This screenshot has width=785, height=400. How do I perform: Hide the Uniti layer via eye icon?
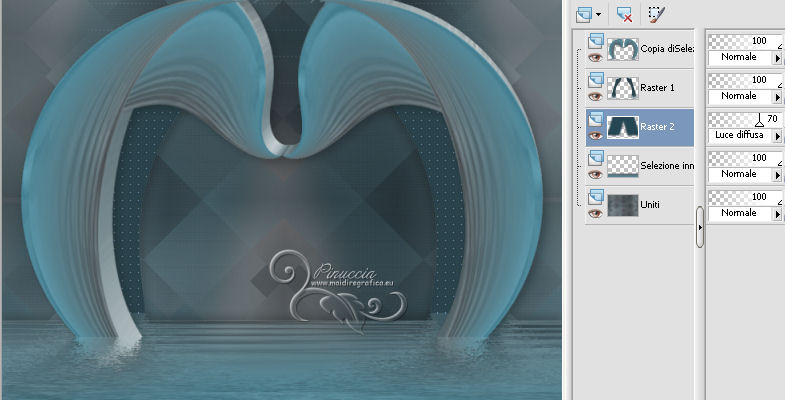click(x=595, y=214)
